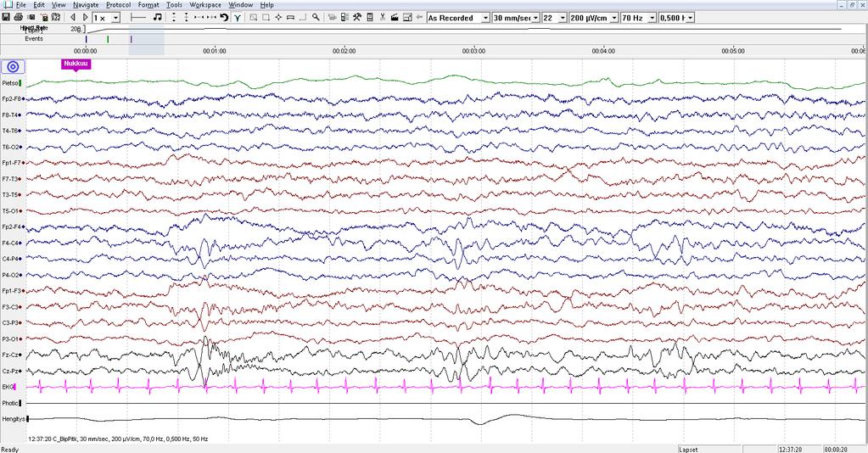The height and width of the screenshot is (453, 868).
Task: Click the Events row label
Action: [34, 39]
